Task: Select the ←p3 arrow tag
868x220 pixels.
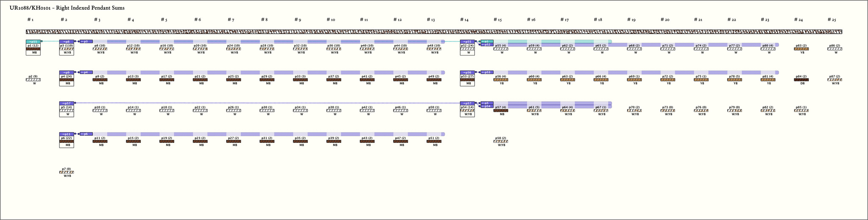Action: 86,42
